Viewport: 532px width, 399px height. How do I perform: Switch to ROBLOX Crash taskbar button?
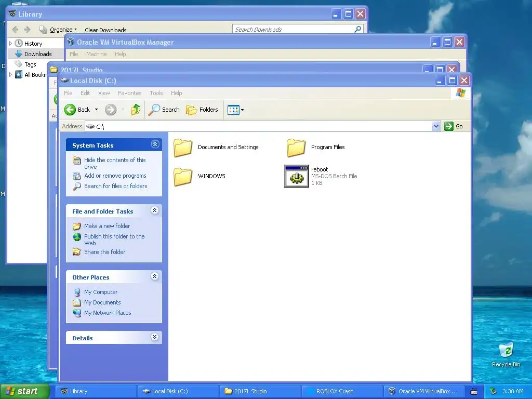(342, 391)
